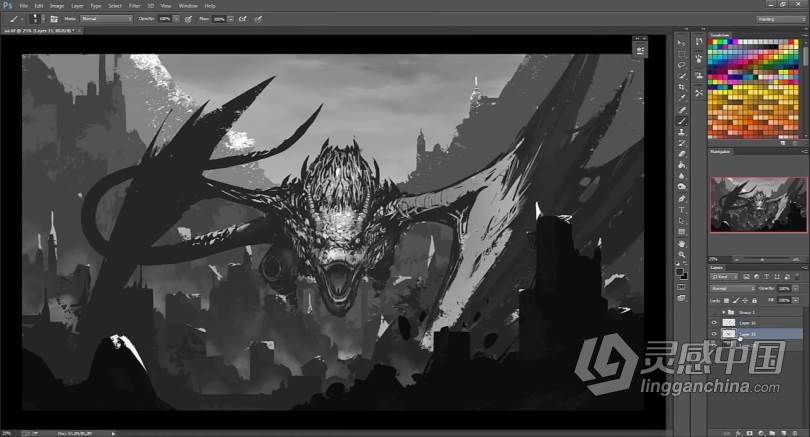This screenshot has height=437, width=810.
Task: Select the Pen tool
Action: [682, 199]
